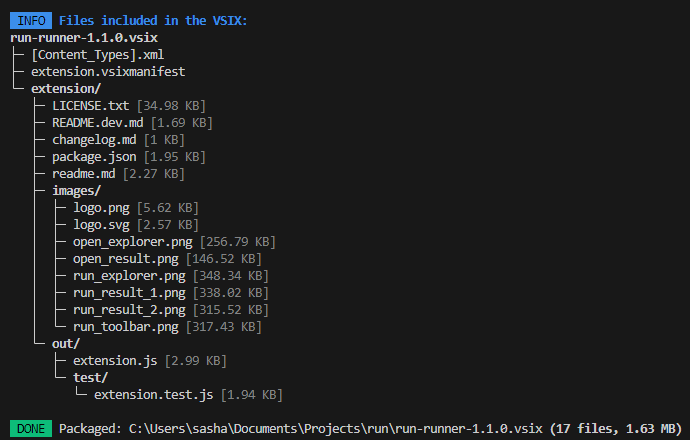Select the run-runner-1.1.0.vsix root entry

(x=84, y=38)
